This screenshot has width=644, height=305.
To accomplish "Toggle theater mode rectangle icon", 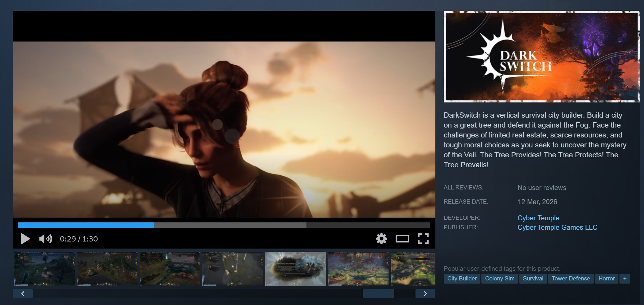I will pyautogui.click(x=402, y=239).
